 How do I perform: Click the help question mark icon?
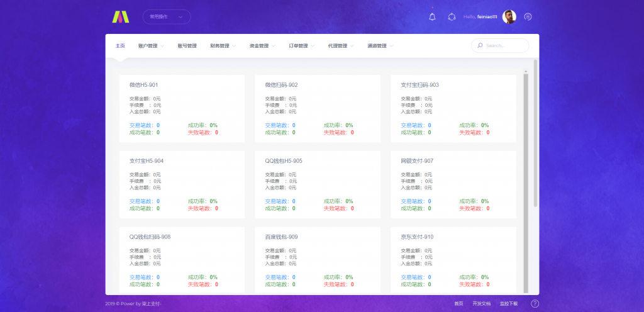(x=535, y=304)
